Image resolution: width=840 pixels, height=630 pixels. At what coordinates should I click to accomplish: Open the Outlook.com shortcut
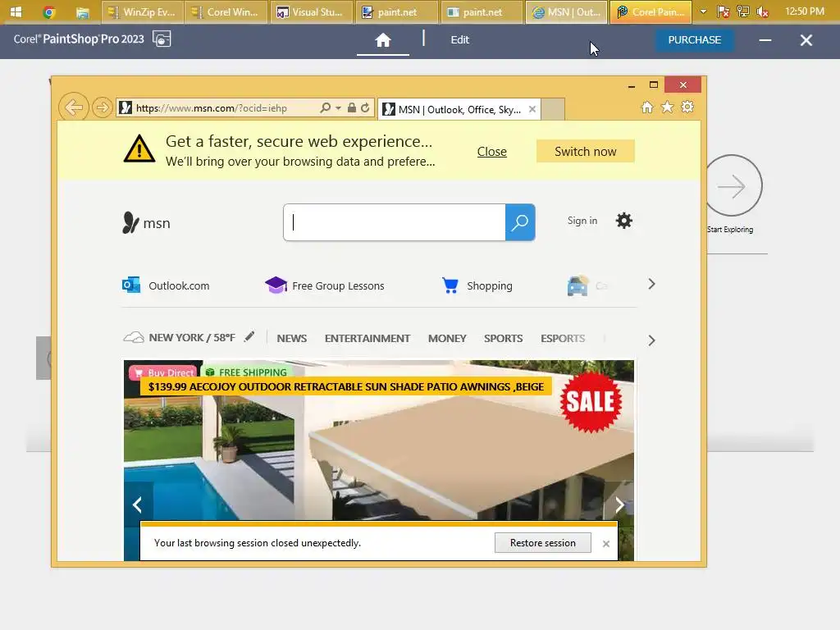[166, 285]
